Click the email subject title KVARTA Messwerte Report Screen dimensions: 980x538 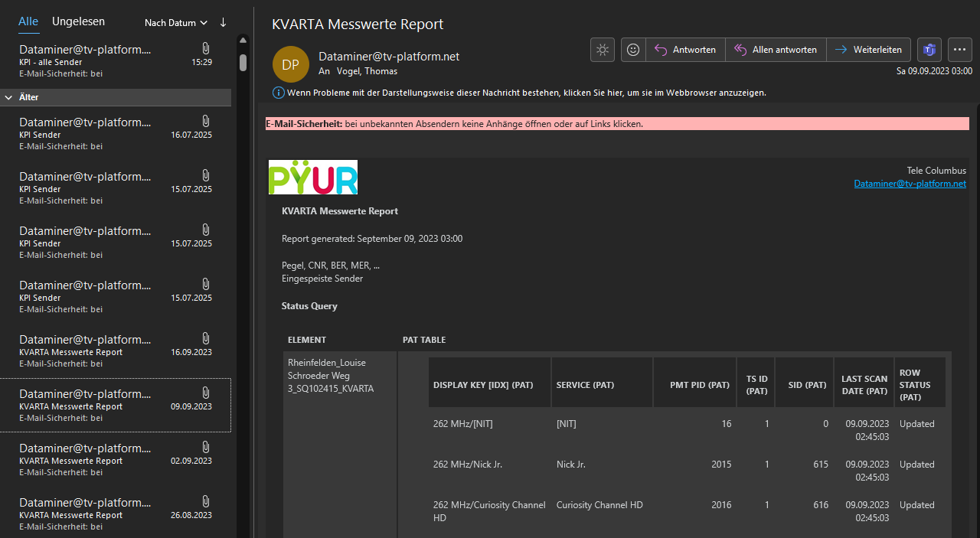358,24
